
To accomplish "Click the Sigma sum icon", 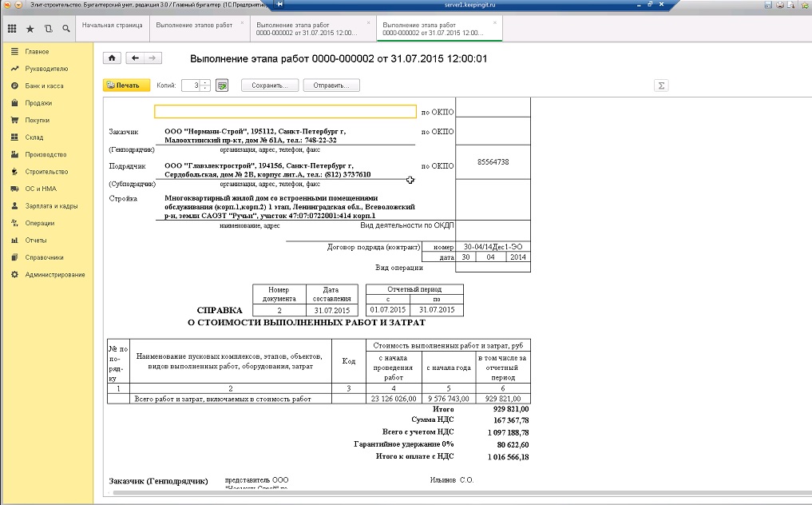I will [x=660, y=85].
